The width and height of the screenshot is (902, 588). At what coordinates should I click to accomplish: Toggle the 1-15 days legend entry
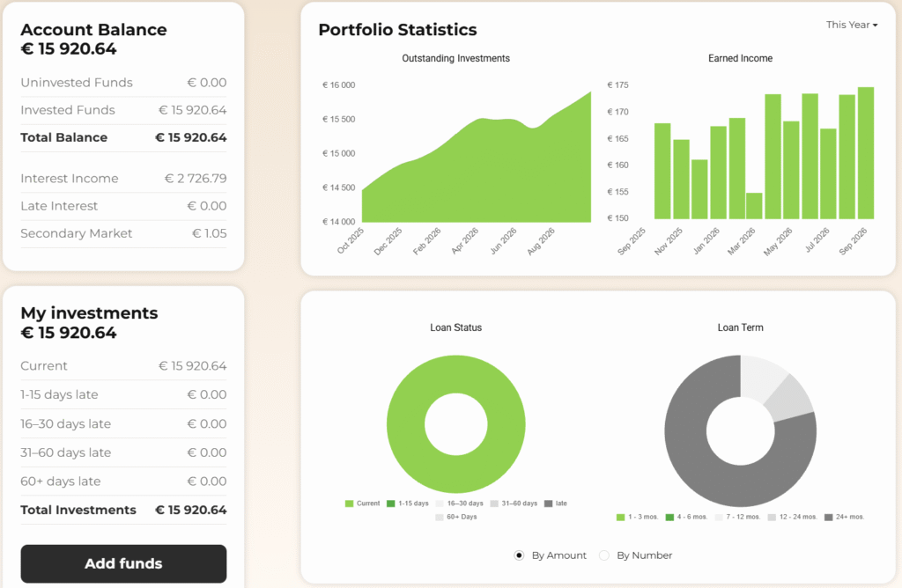click(x=407, y=503)
